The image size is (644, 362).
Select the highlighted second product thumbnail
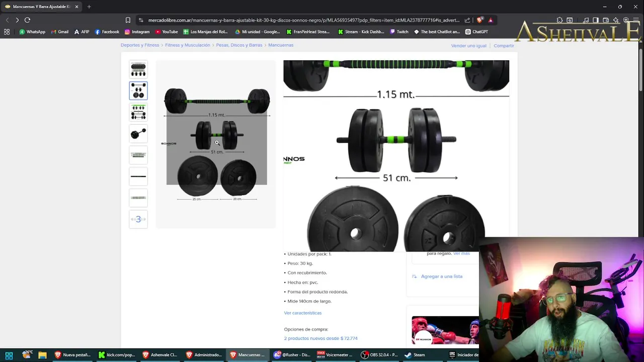point(138,90)
